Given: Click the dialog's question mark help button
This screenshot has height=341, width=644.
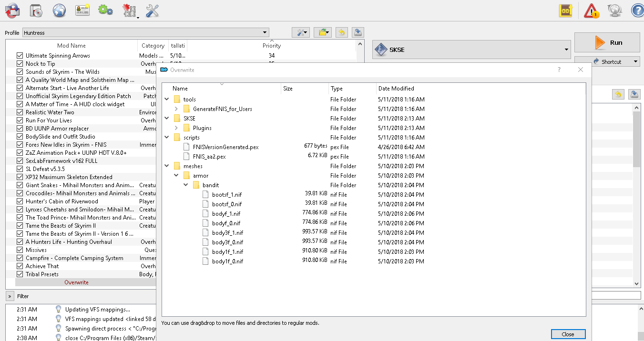Looking at the screenshot, I should (x=559, y=70).
